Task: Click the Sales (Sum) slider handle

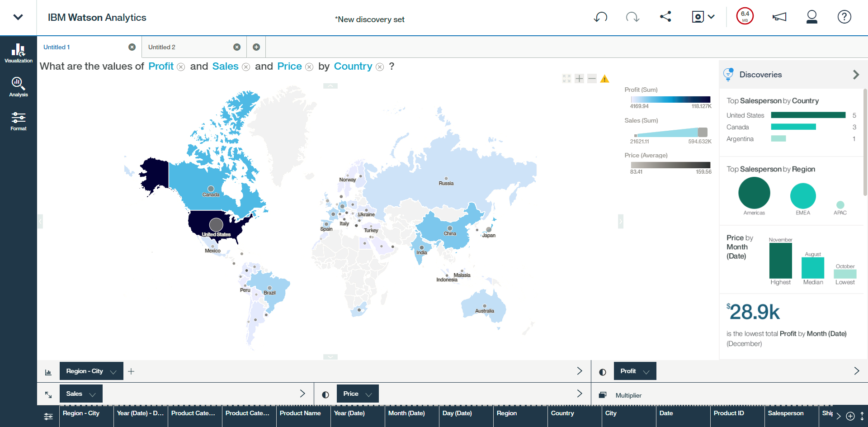Action: 703,132
